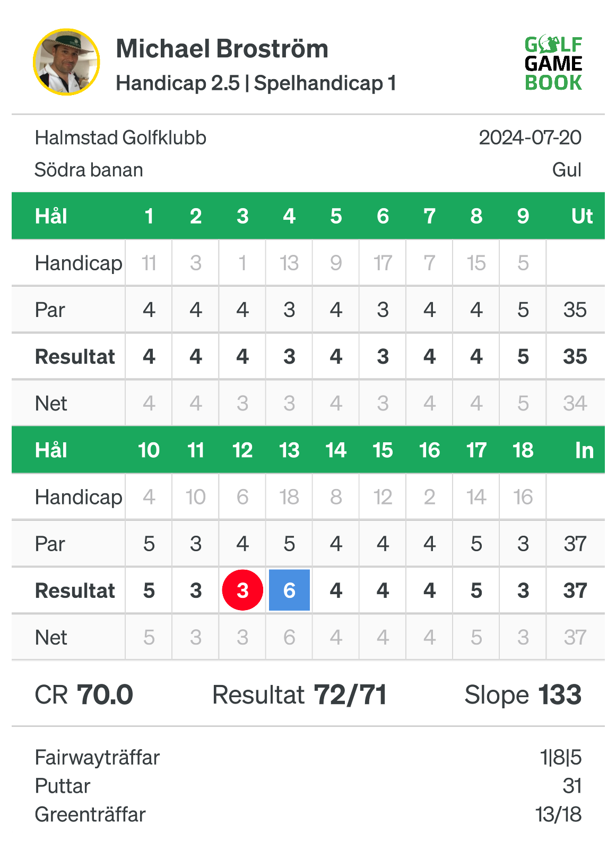Click the date 2024-07-20
The width and height of the screenshot is (616, 857).
pyautogui.click(x=530, y=138)
